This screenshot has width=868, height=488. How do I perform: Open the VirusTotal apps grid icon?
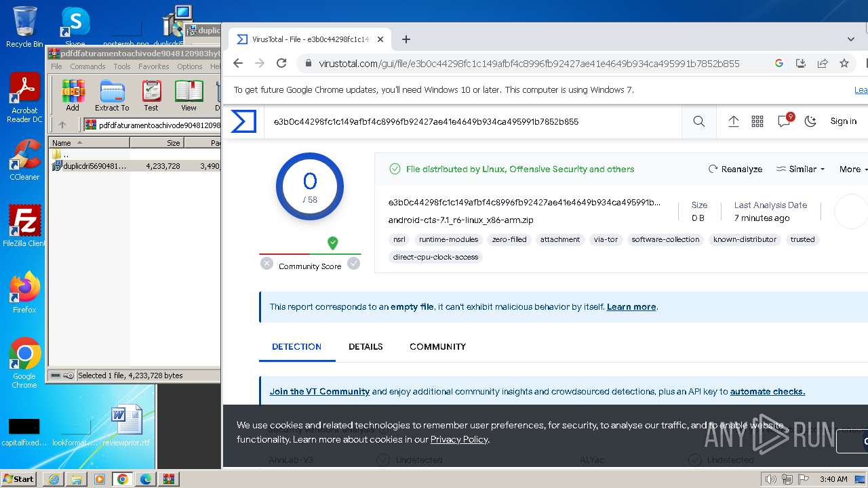pyautogui.click(x=757, y=121)
